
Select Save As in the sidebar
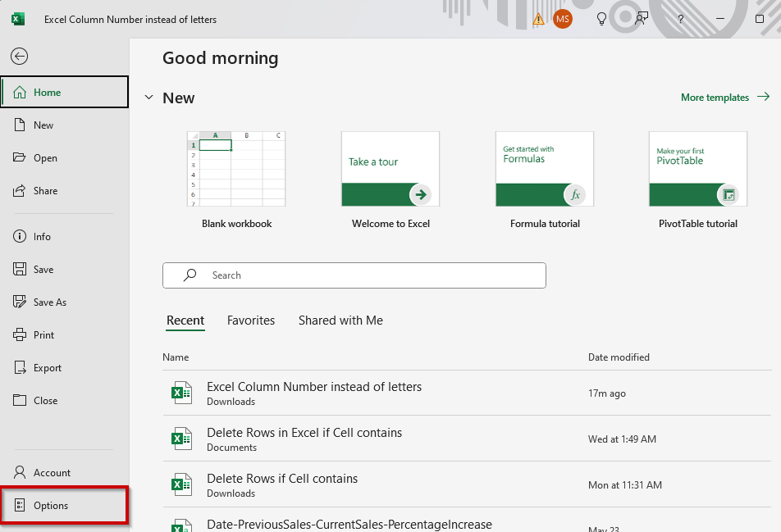coord(49,302)
